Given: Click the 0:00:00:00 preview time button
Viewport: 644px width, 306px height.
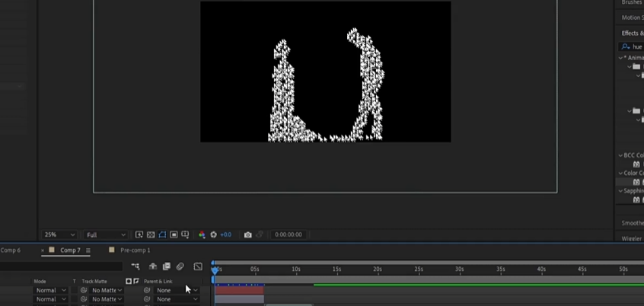Looking at the screenshot, I should pos(288,235).
